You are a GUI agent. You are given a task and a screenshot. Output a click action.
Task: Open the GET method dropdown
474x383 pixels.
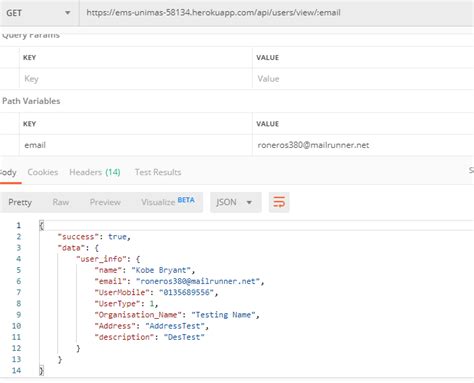(x=38, y=13)
